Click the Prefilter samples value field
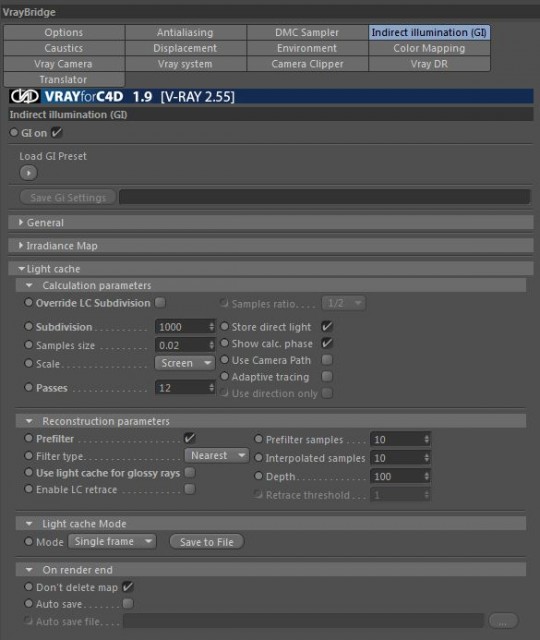 tap(397, 440)
